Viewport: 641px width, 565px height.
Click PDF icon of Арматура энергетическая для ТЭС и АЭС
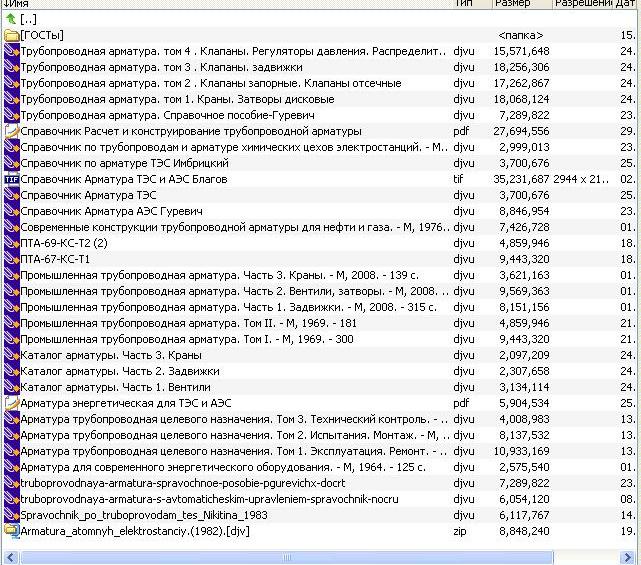(12, 403)
